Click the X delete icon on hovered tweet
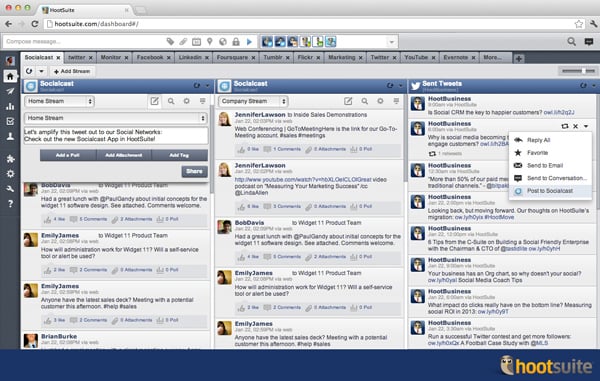Screen dimensions: 600x381 tap(576, 126)
